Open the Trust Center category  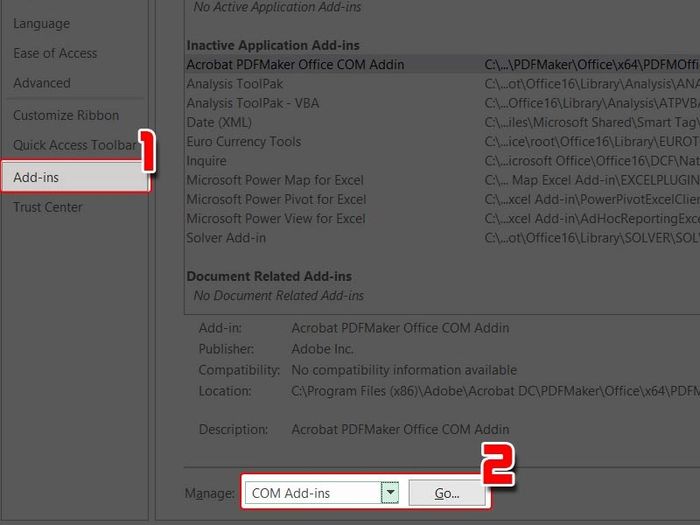coord(48,207)
